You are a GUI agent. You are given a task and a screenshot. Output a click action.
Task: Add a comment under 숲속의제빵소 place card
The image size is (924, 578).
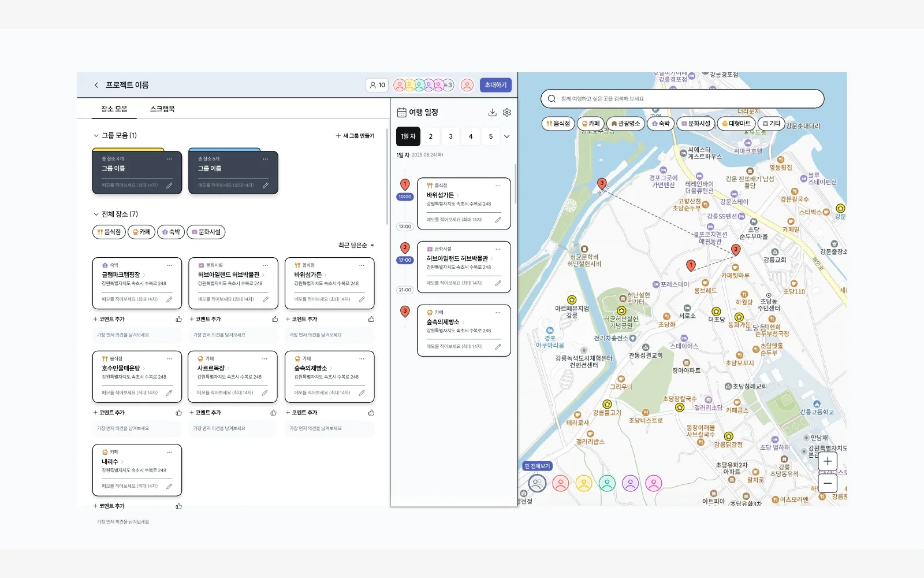(301, 413)
